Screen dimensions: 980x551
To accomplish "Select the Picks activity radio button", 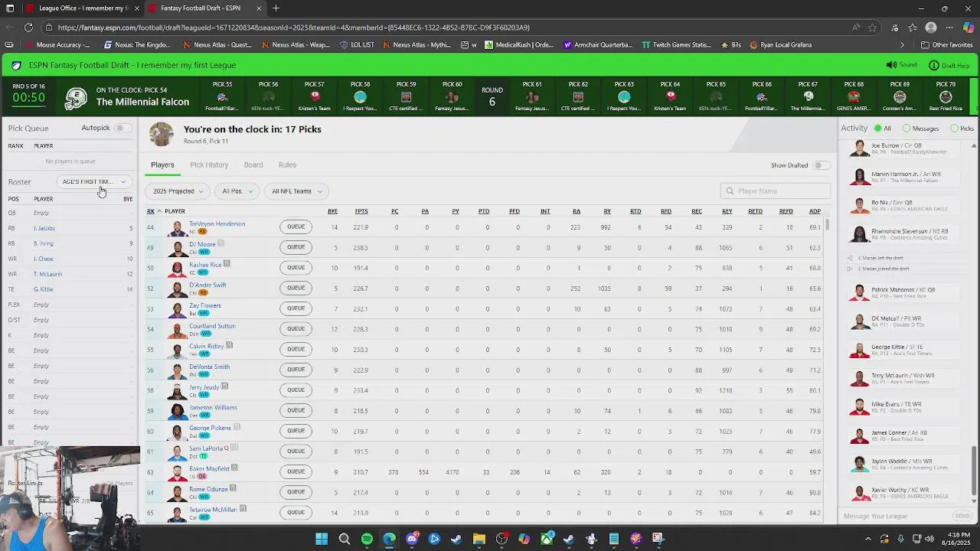I will pos(954,129).
